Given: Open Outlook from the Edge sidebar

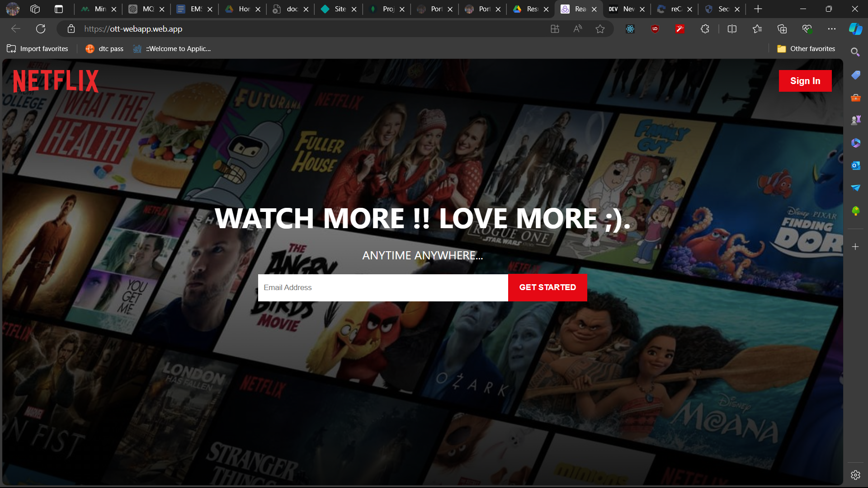Looking at the screenshot, I should click(855, 165).
